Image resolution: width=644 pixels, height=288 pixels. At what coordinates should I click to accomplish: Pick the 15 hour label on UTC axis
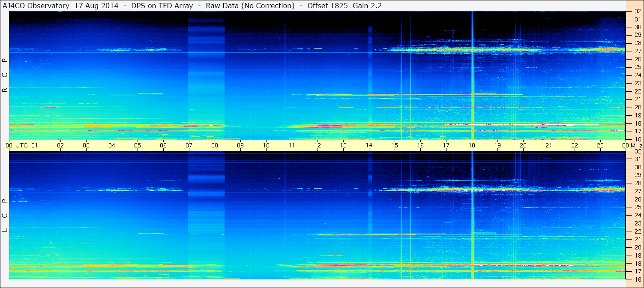[x=395, y=145]
